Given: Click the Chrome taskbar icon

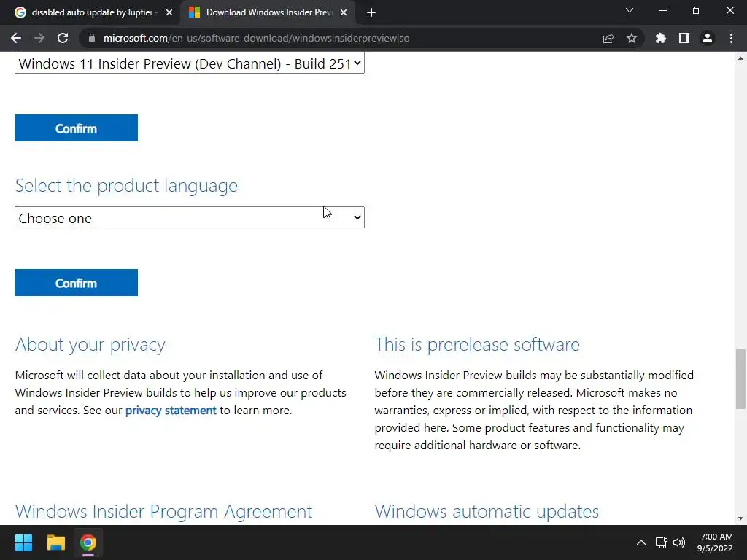Looking at the screenshot, I should (x=88, y=542).
